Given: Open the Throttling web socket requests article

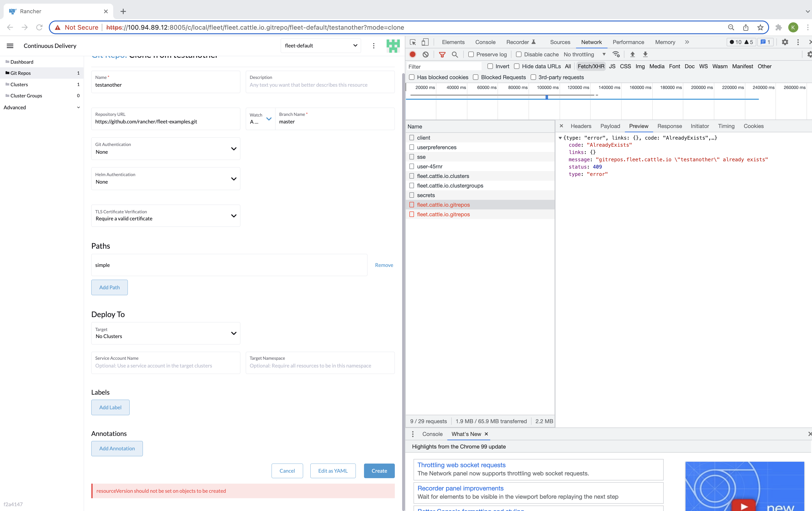Looking at the screenshot, I should [x=461, y=465].
